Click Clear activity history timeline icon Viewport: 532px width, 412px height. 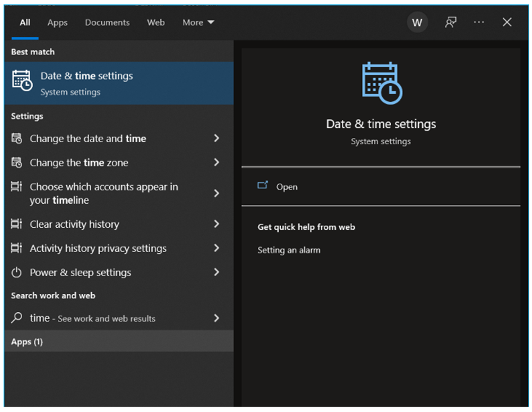[x=16, y=224]
